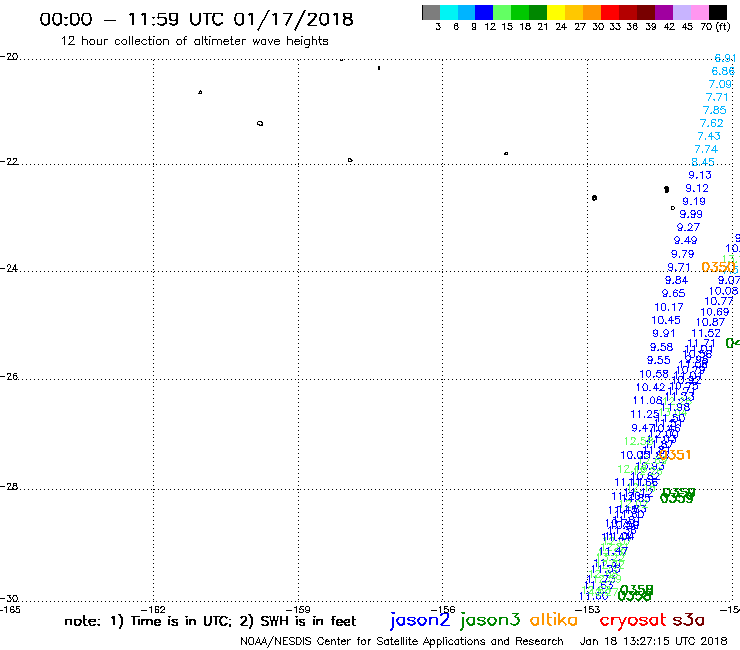740x650 pixels.
Task: Click the jason2 legend label
Action: (420, 620)
